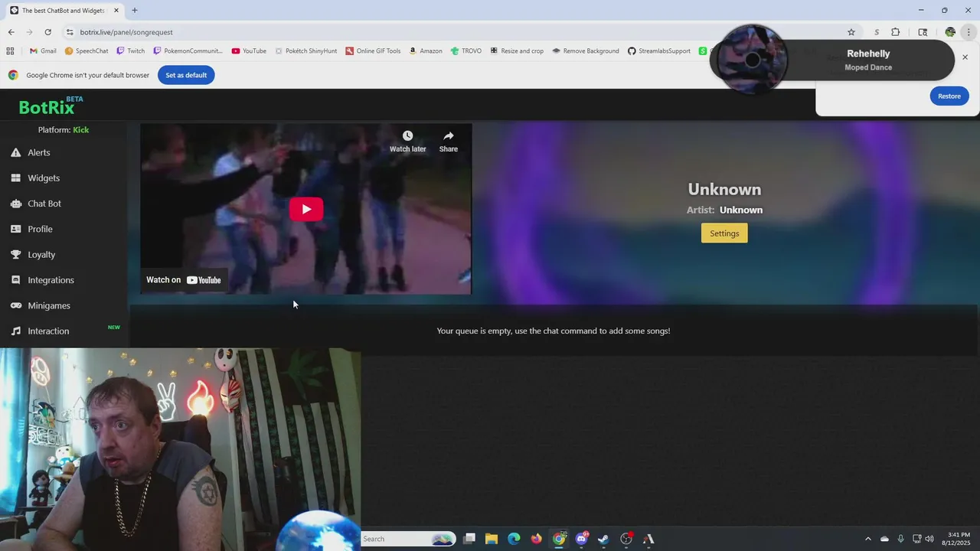980x551 pixels.
Task: Click the microphone tray icon
Action: tap(900, 539)
